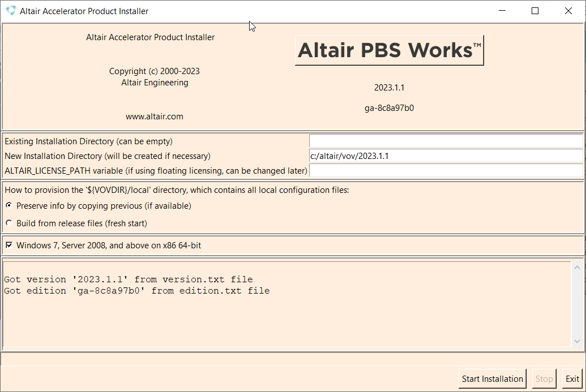Toggle Windows 7, Server 2008 x86 64-bit checkbox

[9, 245]
